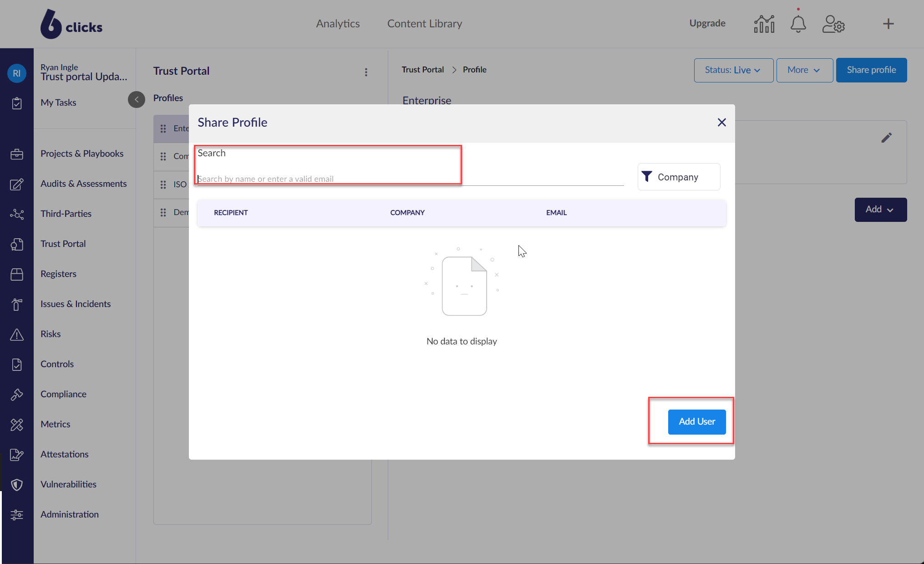Image resolution: width=924 pixels, height=564 pixels.
Task: Open Audits & Assessments in sidebar
Action: coord(83,184)
